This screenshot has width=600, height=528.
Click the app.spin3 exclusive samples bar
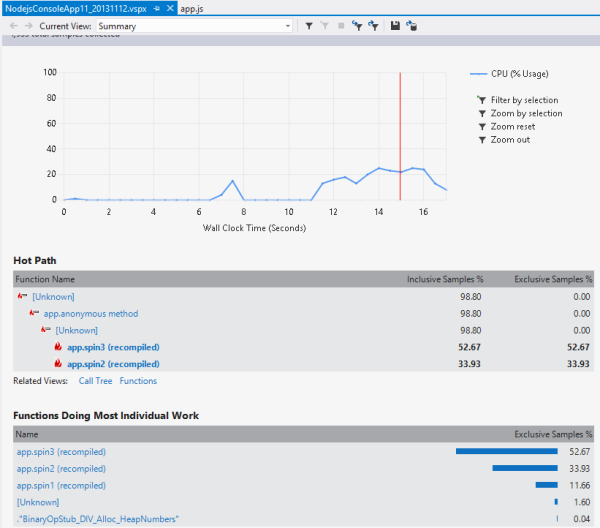[506, 452]
